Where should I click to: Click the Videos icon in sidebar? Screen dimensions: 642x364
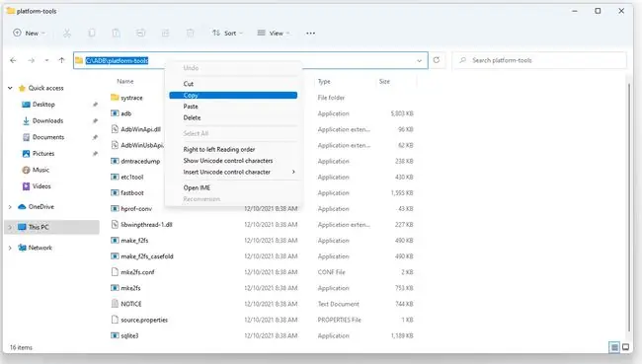[26, 186]
